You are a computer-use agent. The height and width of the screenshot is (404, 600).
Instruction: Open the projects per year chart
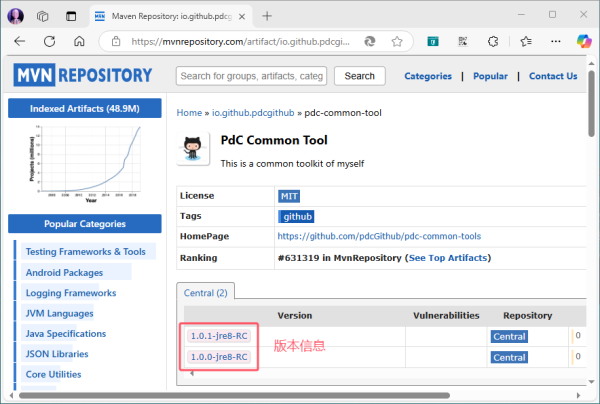(85, 163)
